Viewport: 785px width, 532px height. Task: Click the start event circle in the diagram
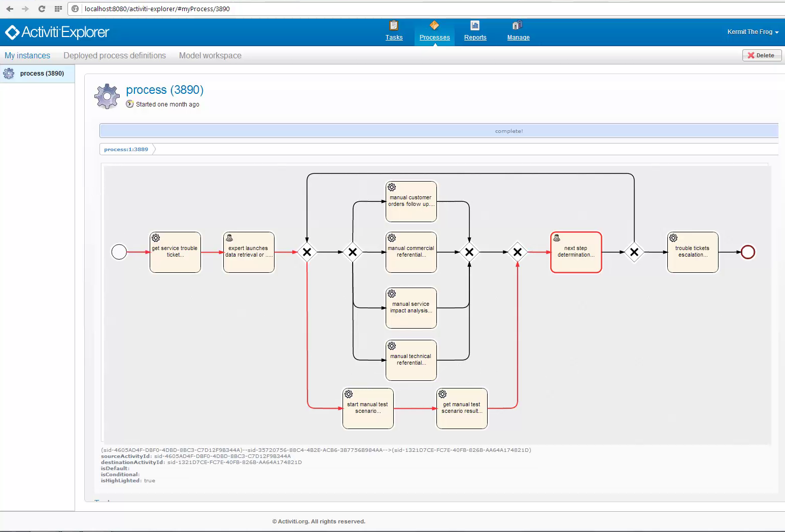[119, 252]
